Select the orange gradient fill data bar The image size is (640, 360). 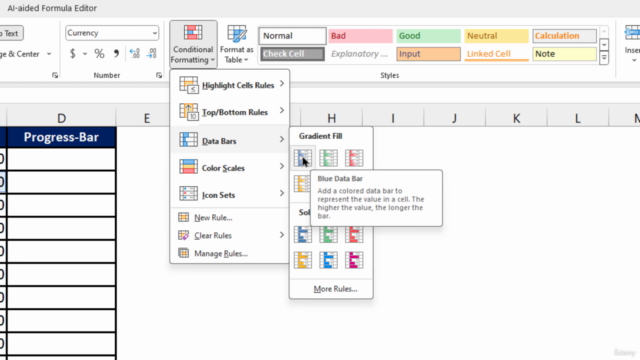click(x=302, y=184)
